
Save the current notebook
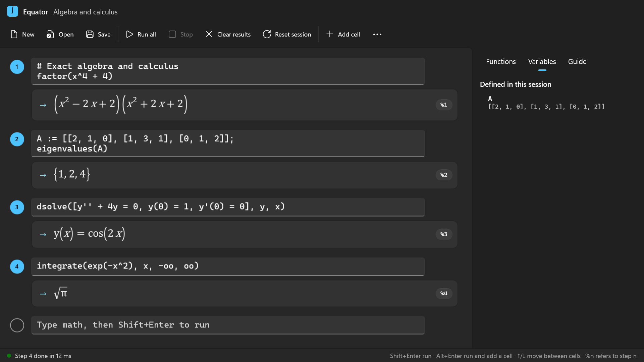98,34
